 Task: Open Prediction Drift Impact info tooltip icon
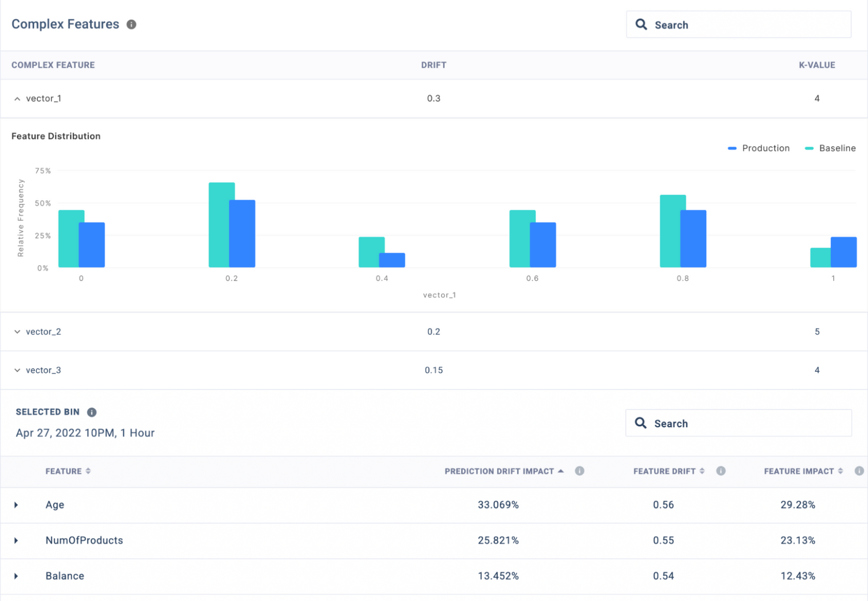point(579,471)
